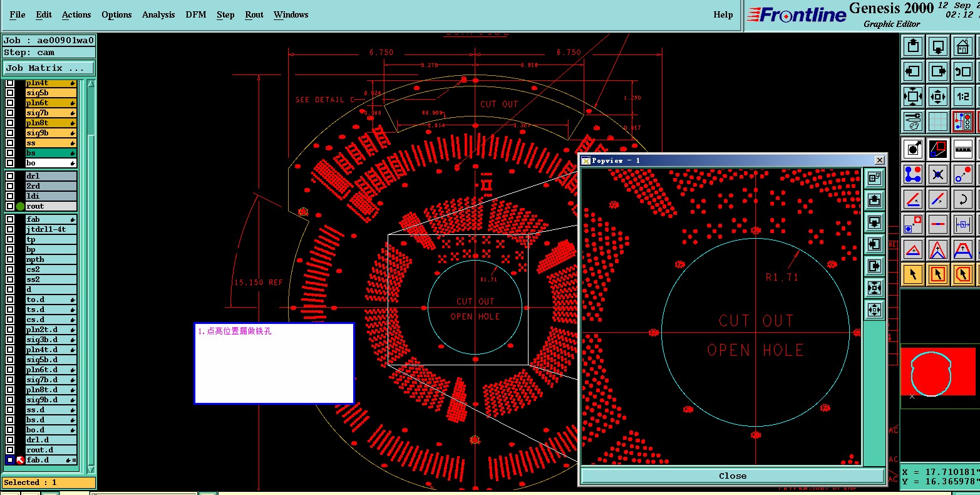Click the Home view icon in the main toolbar
Screen dimensions: 980x495
point(962,46)
